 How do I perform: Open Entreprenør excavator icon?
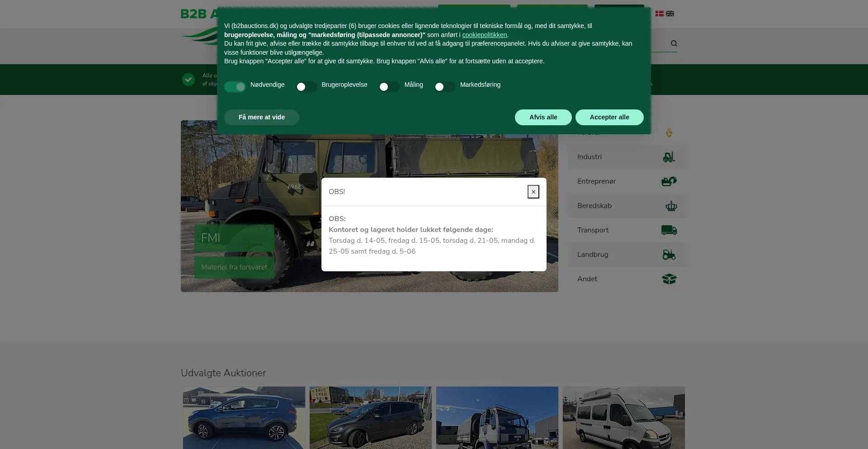(x=669, y=181)
